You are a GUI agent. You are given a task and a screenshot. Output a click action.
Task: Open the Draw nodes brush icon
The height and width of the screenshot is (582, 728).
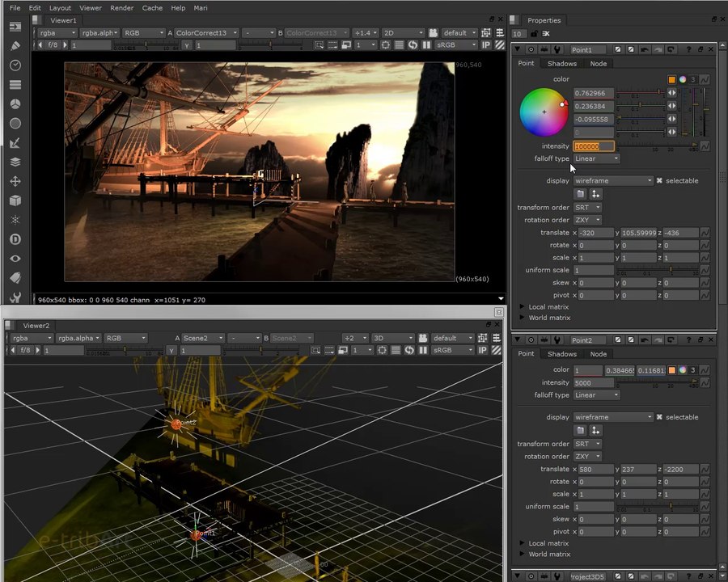(x=15, y=46)
